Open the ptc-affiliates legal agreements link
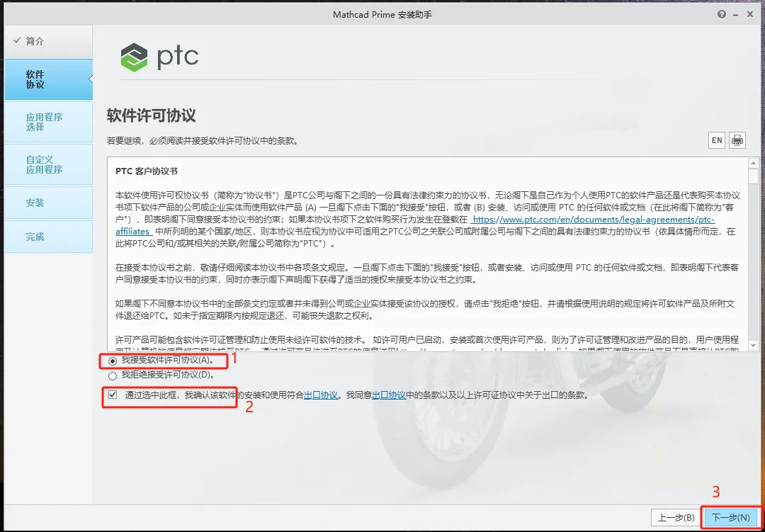Image resolution: width=765 pixels, height=532 pixels. (593, 220)
